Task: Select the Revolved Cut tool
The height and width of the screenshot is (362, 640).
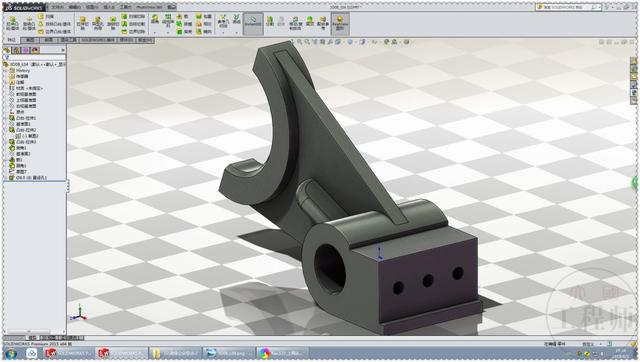Action: click(113, 23)
